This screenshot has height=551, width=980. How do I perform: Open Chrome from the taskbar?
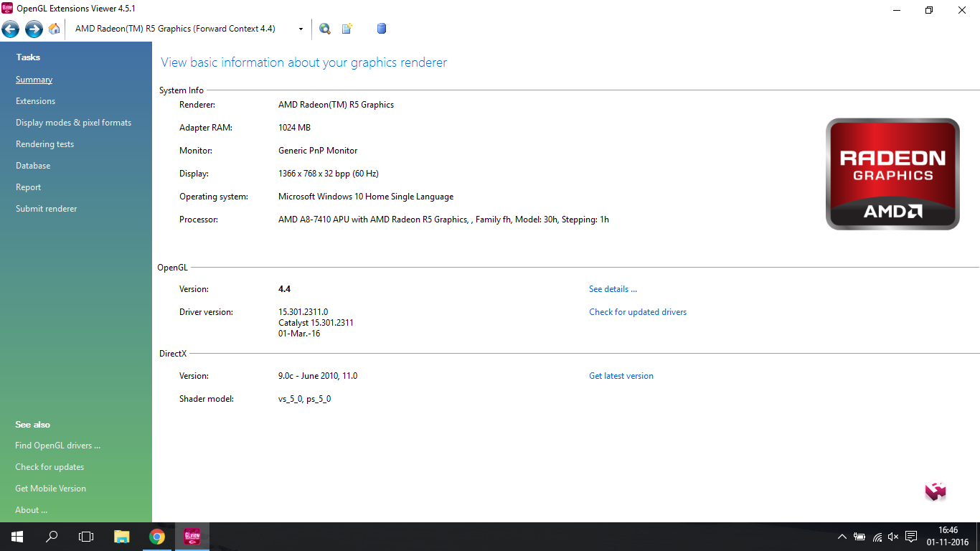click(157, 537)
